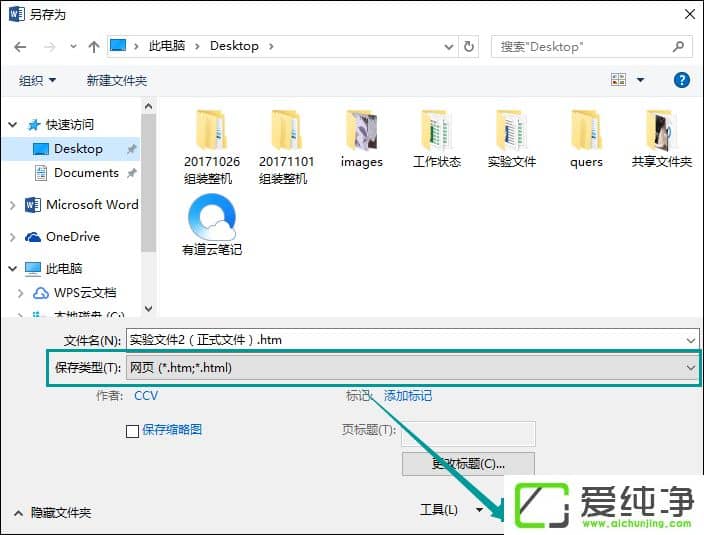The width and height of the screenshot is (704, 535).
Task: Click the help question mark icon
Action: coord(682,80)
